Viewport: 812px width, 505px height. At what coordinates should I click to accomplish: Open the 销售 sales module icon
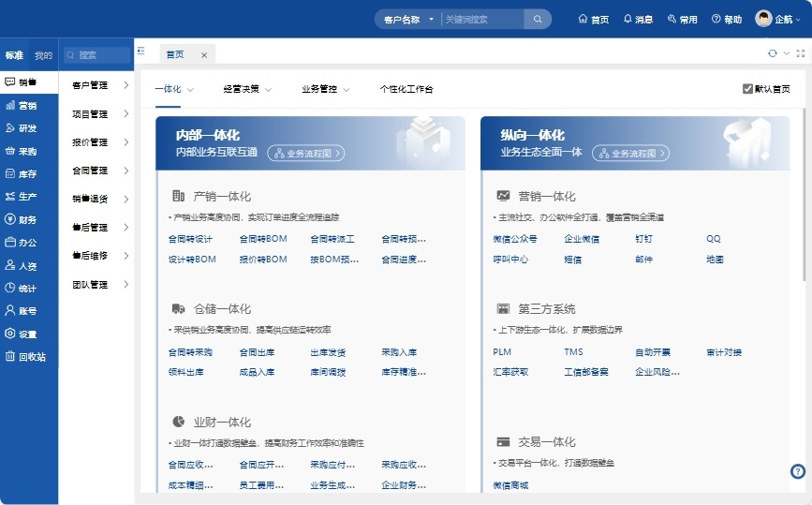pos(10,82)
